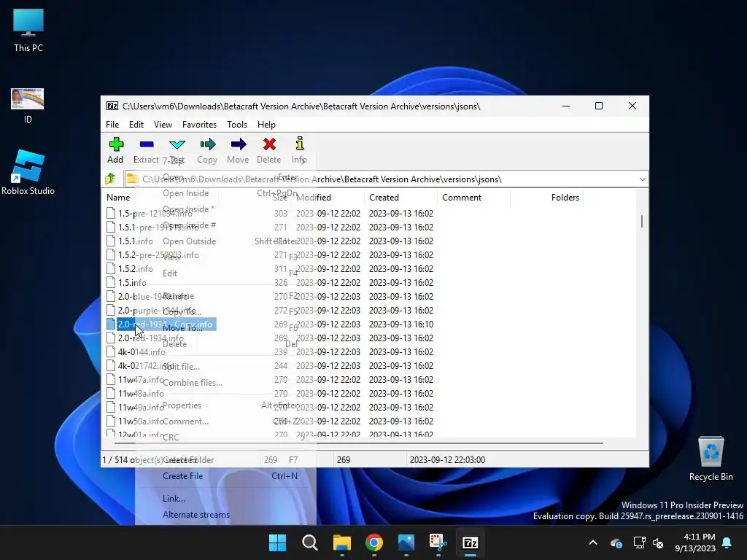The width and height of the screenshot is (747, 560).
Task: Open the File menu
Action: click(112, 124)
